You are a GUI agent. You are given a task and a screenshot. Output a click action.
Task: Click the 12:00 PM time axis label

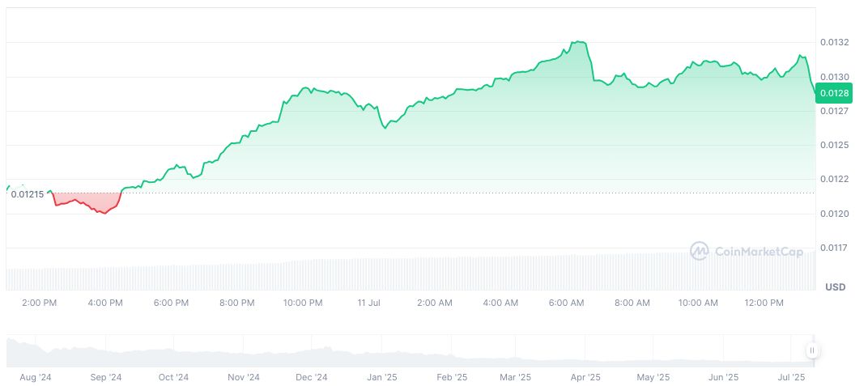tap(764, 303)
